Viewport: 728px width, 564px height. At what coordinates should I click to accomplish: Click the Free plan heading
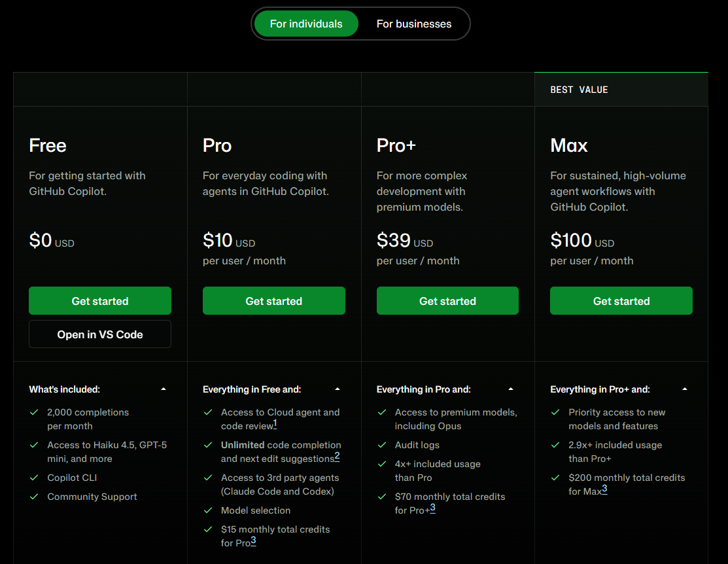click(x=48, y=145)
